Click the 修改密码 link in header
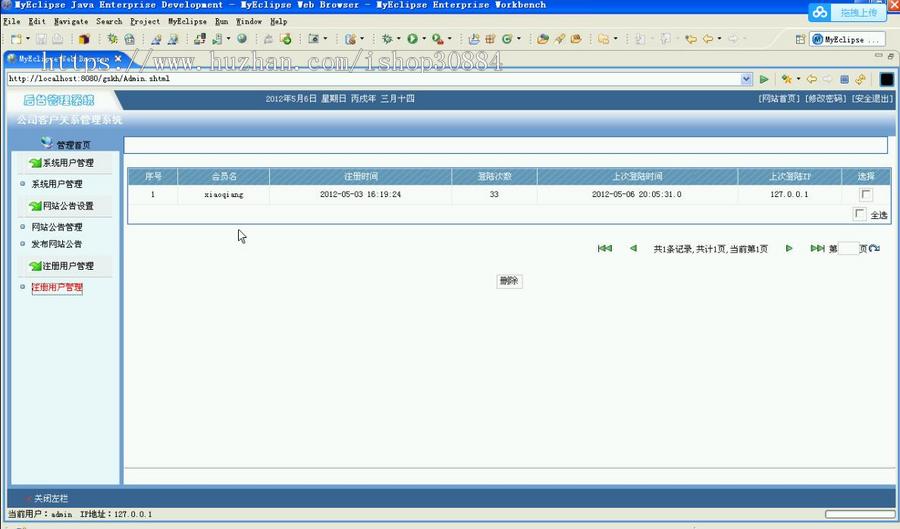Screen dimensions: 900x529 click(826, 99)
